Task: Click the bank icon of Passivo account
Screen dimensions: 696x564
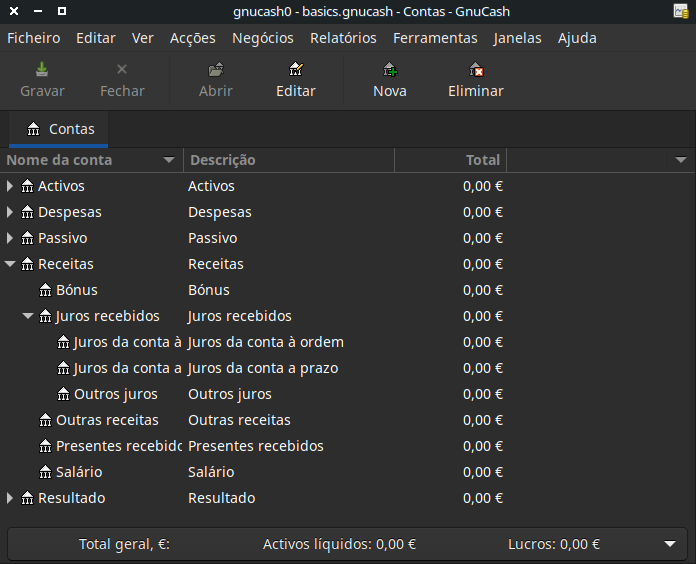Action: coord(28,238)
